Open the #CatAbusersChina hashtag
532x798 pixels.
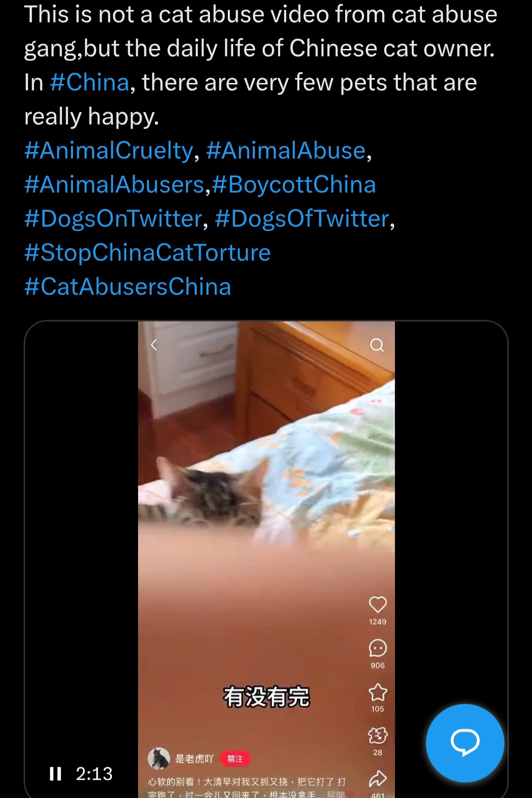pyautogui.click(x=128, y=287)
